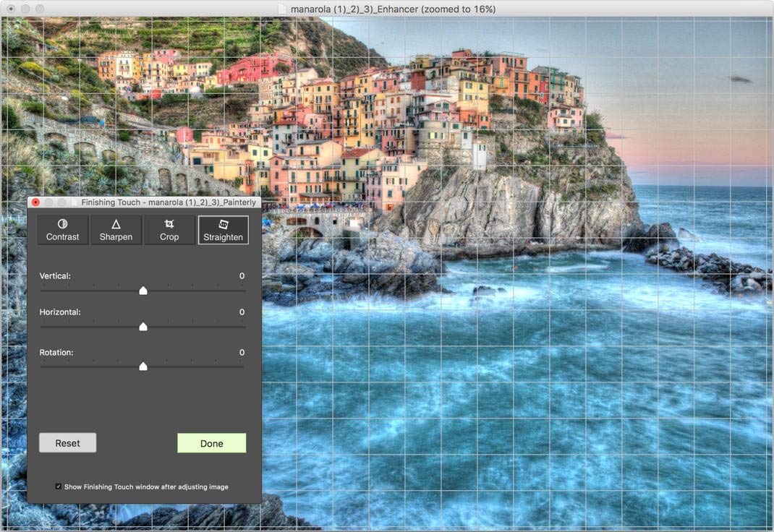Click the document icon in Enhancer title bar

282,9
